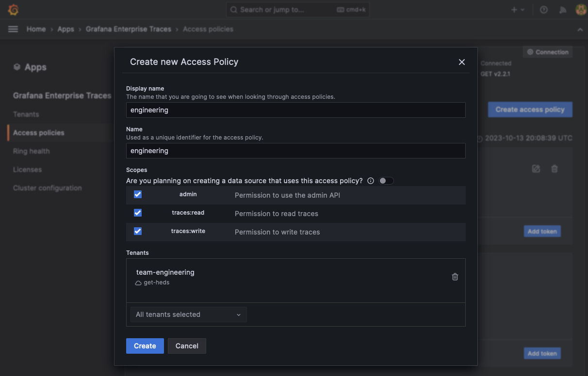Open the help question mark icon
The width and height of the screenshot is (588, 376).
(x=543, y=9)
